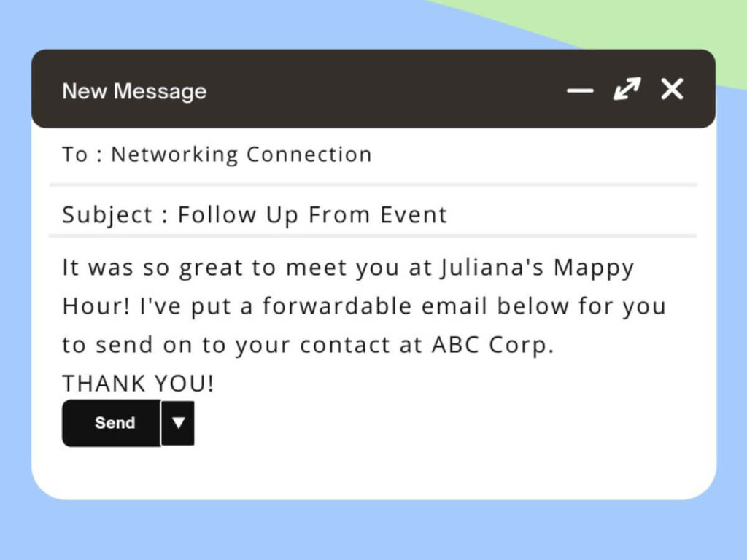This screenshot has width=747, height=560.
Task: Click "Juliana's" in the message body
Action: pos(491,267)
